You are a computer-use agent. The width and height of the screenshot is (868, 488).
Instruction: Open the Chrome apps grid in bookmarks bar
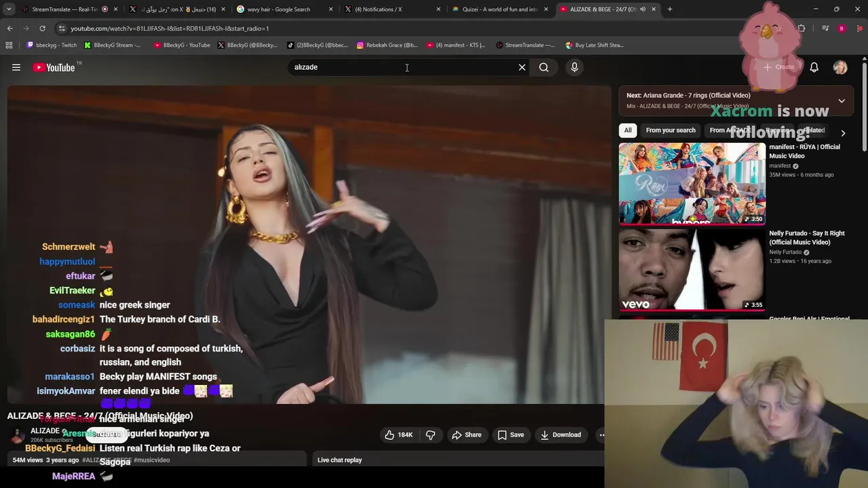(x=9, y=45)
